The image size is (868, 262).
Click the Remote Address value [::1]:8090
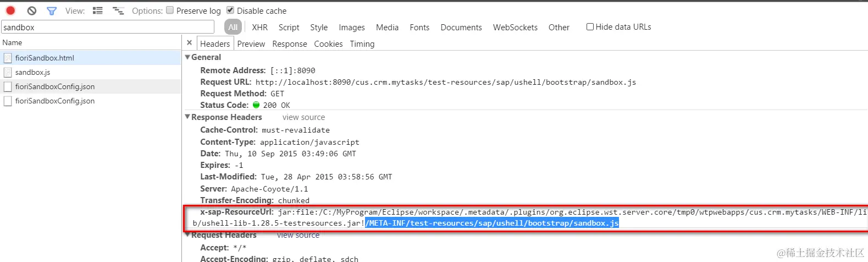coord(292,70)
